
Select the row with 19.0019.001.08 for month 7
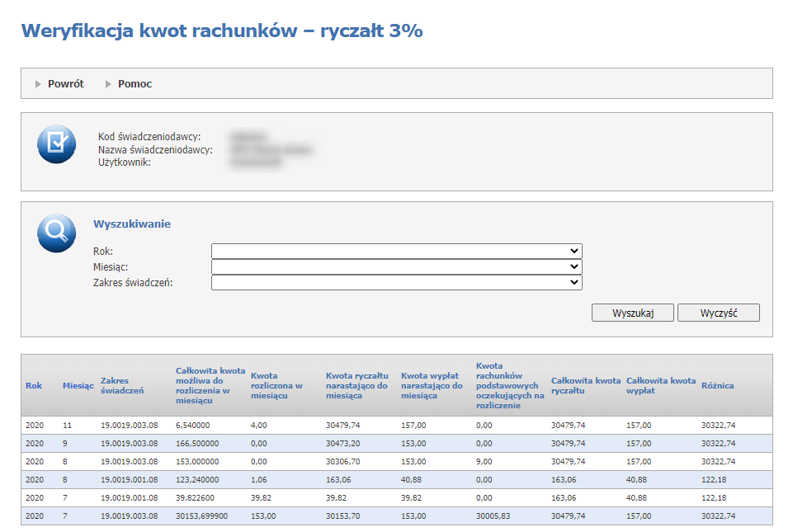[x=396, y=497]
